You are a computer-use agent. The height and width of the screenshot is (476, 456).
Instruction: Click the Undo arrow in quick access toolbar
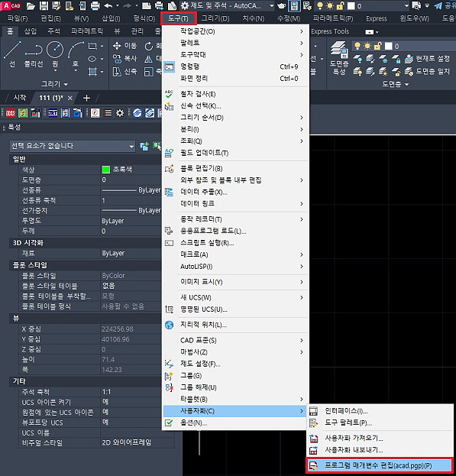pos(108,6)
